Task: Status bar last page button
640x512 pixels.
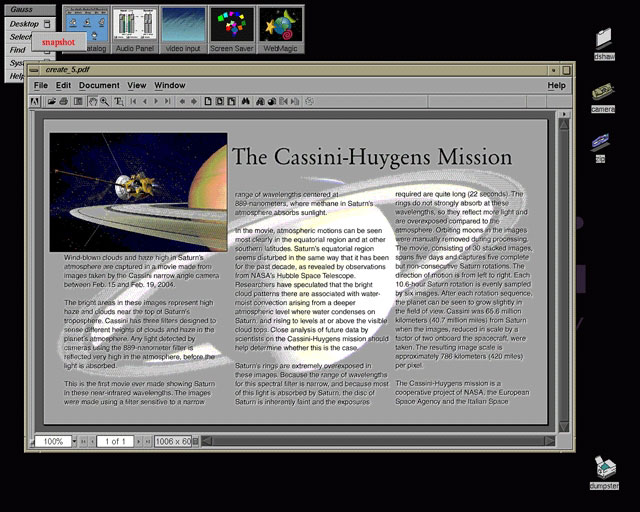Action: (x=148, y=441)
